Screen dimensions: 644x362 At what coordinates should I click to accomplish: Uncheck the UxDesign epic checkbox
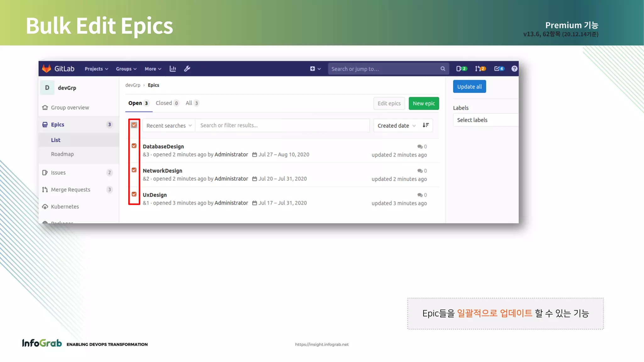[134, 194]
